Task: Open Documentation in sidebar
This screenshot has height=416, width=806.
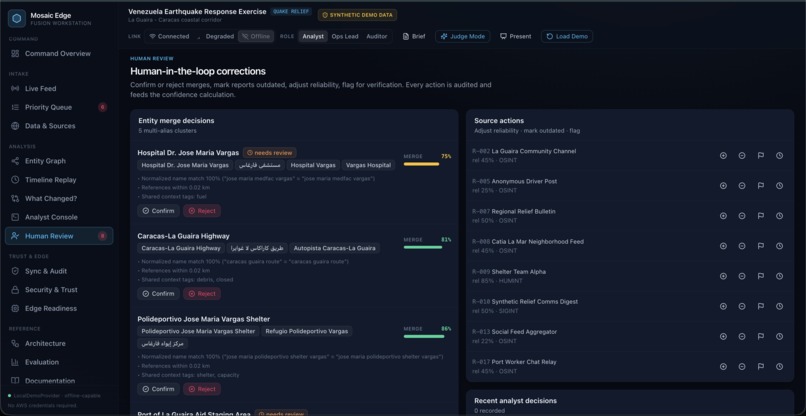Action: pyautogui.click(x=59, y=381)
